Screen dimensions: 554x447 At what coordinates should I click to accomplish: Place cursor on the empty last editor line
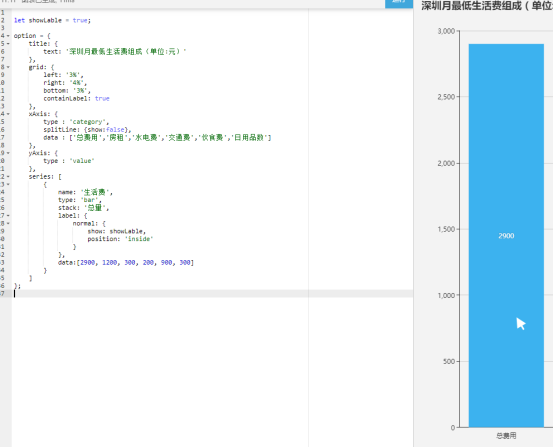[x=212, y=294]
